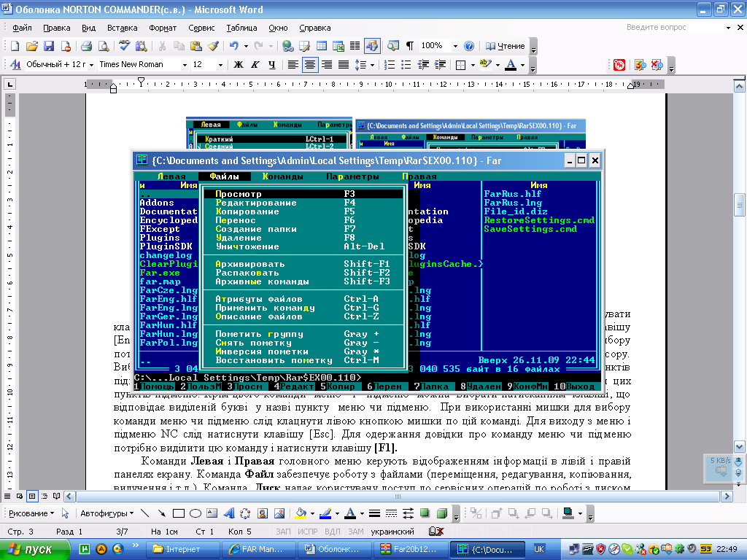Toggle ЗАМ overtype mode in status bar
This screenshot has width=747, height=560.
click(x=356, y=532)
